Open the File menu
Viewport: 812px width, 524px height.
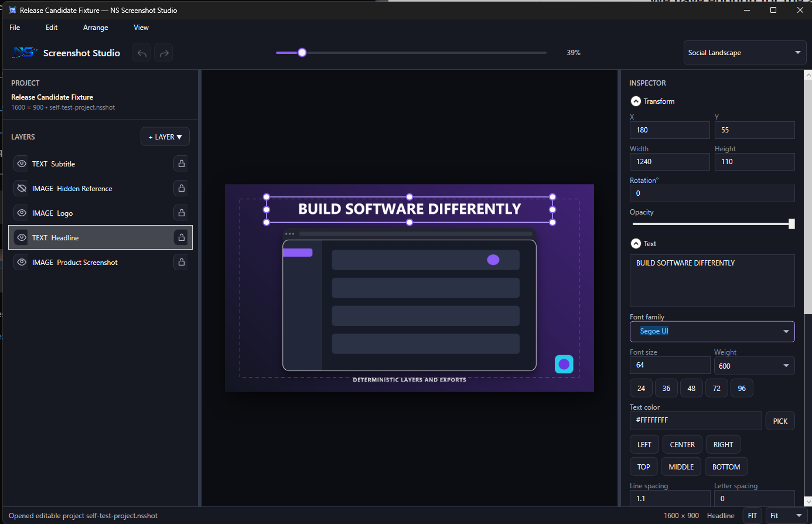coord(15,28)
